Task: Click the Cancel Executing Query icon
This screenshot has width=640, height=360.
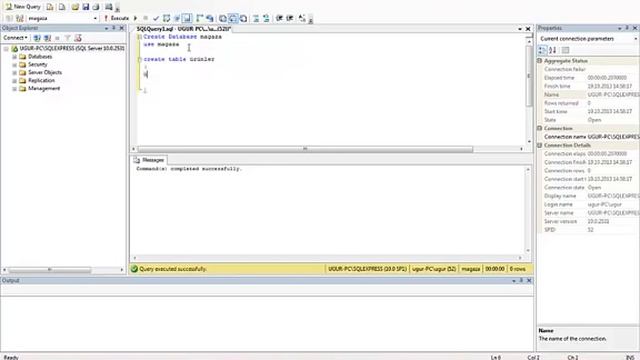Action: 145,18
